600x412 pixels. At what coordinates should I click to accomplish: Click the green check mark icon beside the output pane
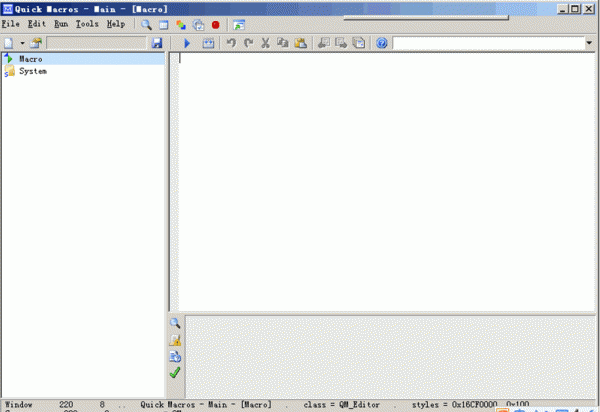click(x=175, y=373)
